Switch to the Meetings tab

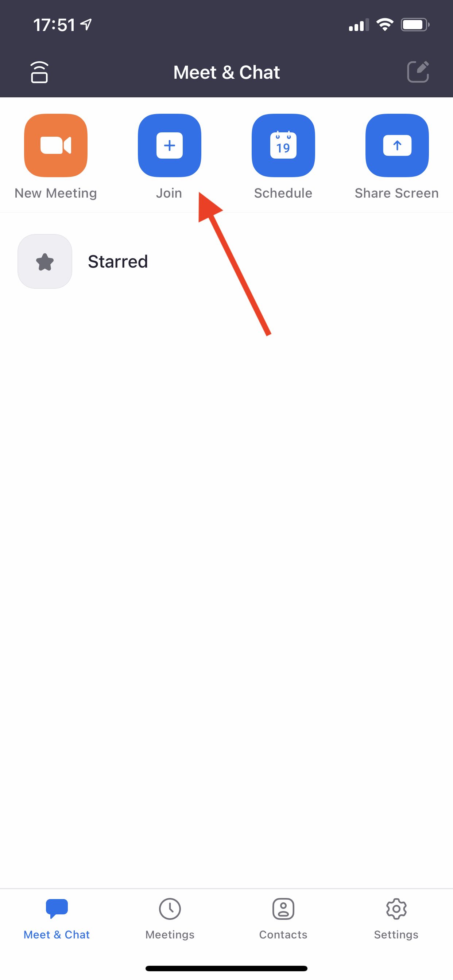click(170, 919)
